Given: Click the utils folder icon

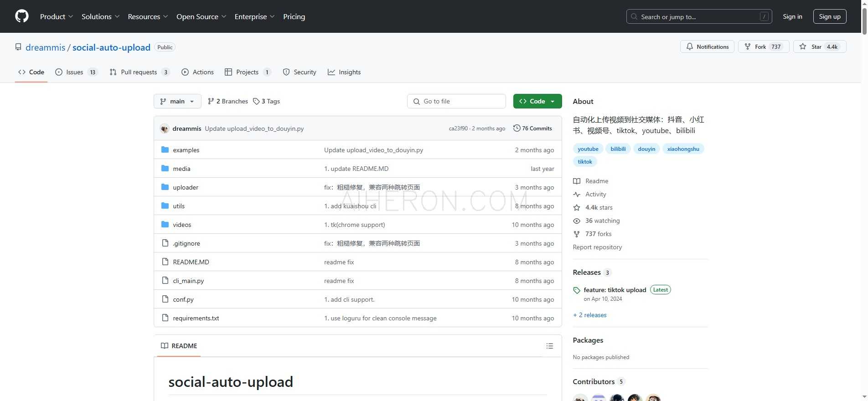Looking at the screenshot, I should [165, 206].
